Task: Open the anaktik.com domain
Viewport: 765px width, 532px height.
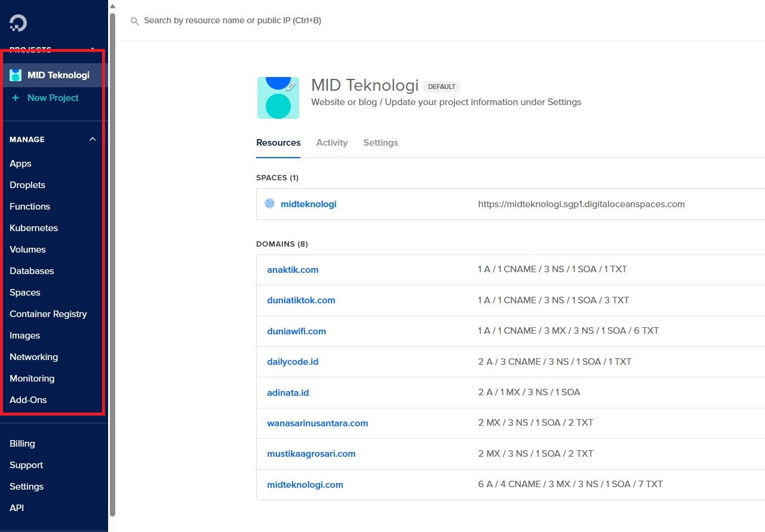Action: [x=293, y=269]
